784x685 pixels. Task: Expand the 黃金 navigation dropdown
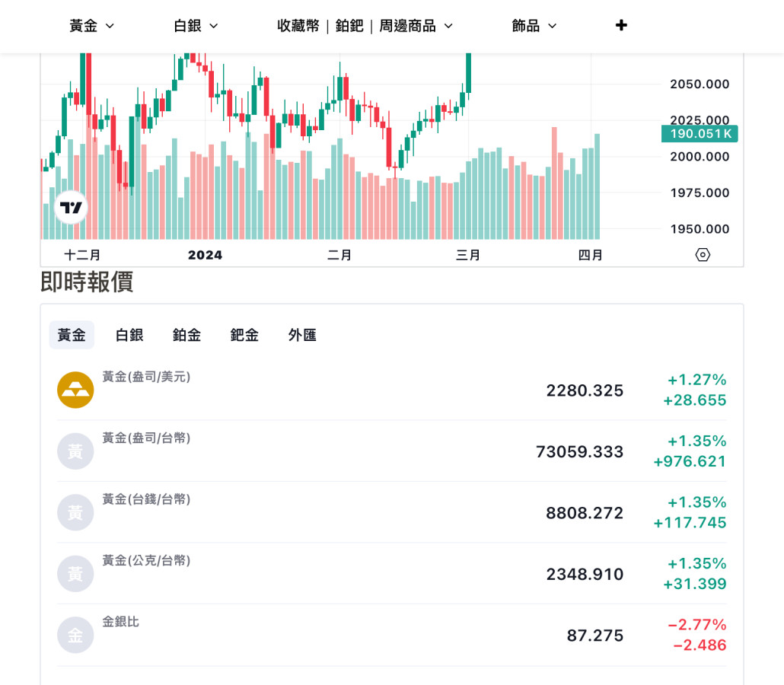(x=92, y=26)
